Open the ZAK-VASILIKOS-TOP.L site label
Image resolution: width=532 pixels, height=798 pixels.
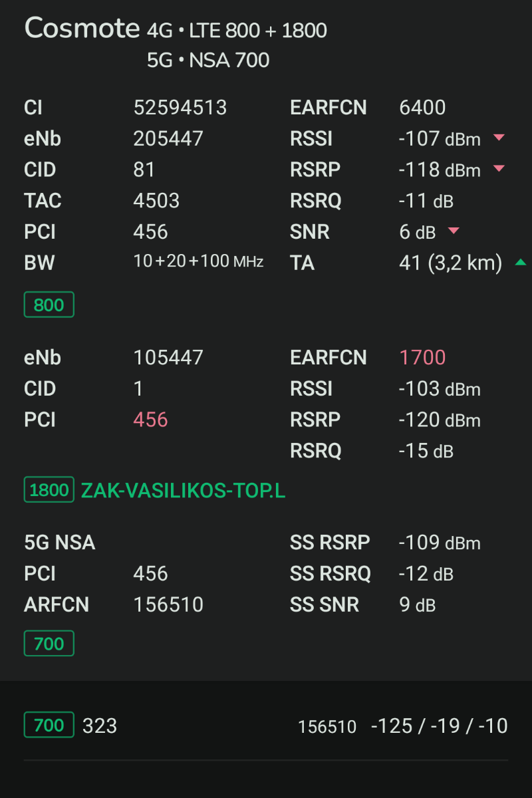(183, 491)
